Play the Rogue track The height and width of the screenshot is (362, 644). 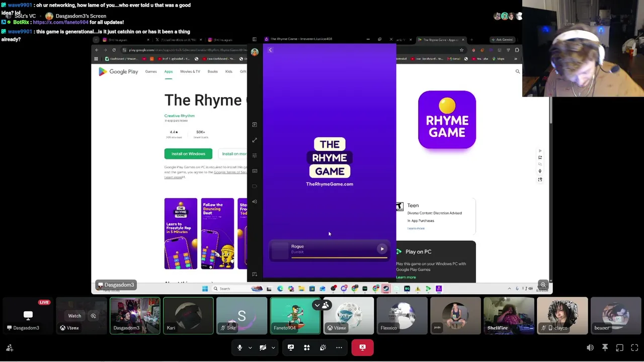pyautogui.click(x=382, y=249)
